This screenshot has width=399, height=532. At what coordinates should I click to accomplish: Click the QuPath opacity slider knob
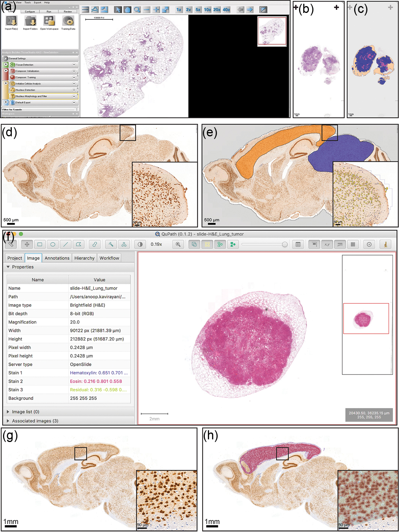[x=285, y=245]
